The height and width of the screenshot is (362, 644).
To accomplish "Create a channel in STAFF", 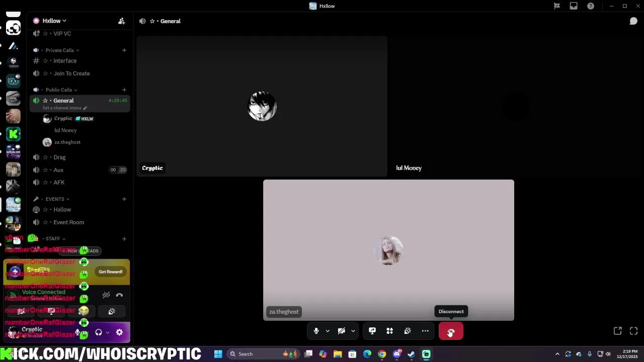I will (124, 239).
